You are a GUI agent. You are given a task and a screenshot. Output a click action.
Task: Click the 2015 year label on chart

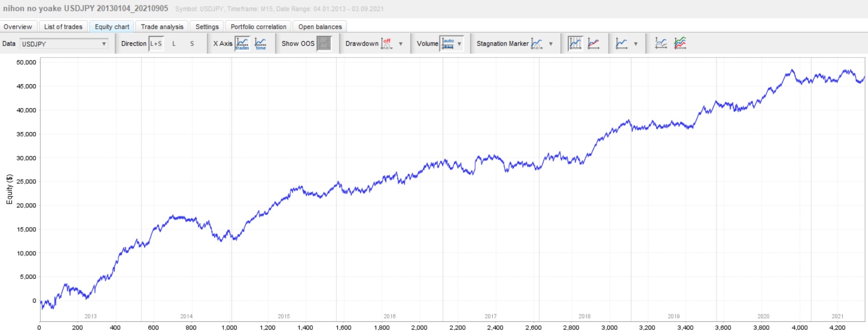(x=284, y=316)
